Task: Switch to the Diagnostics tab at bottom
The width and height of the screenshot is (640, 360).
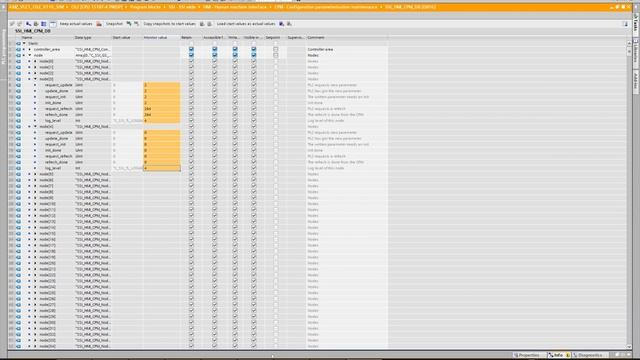Action: click(x=589, y=355)
